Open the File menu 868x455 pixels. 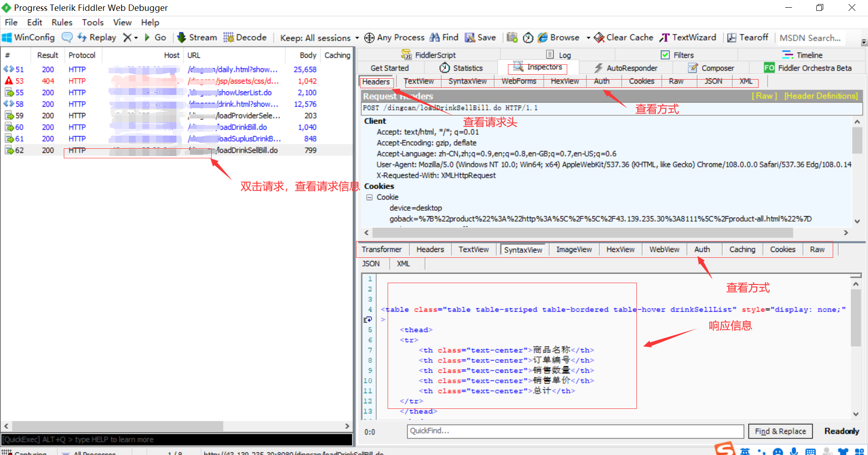[x=11, y=22]
